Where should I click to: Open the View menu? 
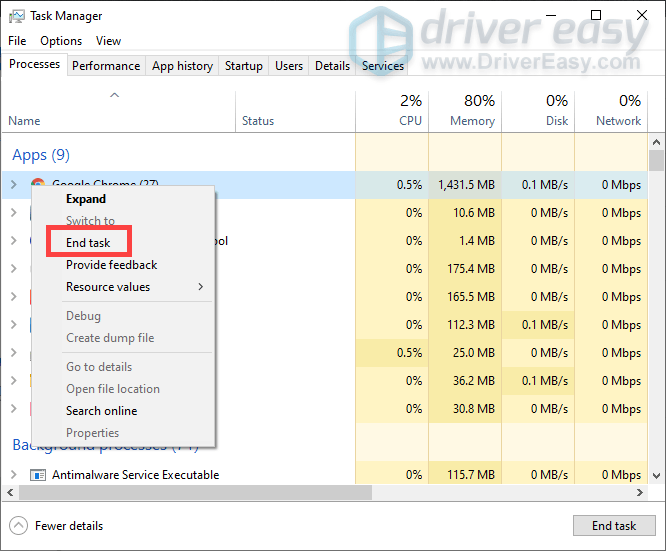108,41
